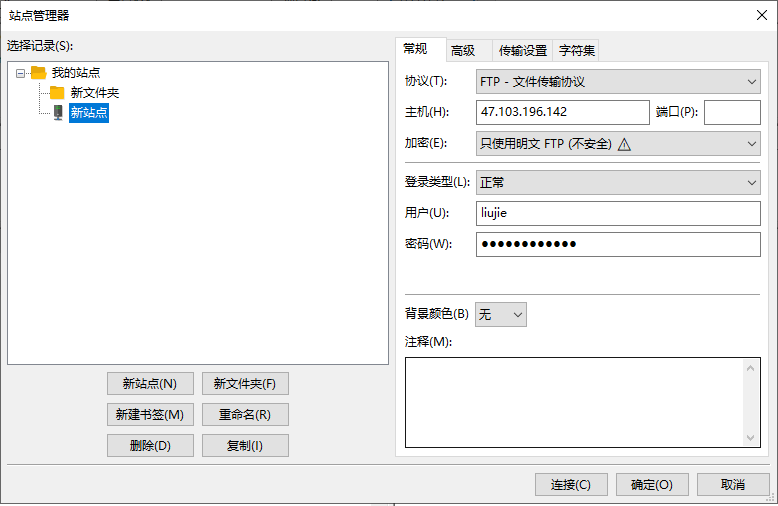Click the 密码 password field
Viewport: 778px width, 506px height.
618,244
